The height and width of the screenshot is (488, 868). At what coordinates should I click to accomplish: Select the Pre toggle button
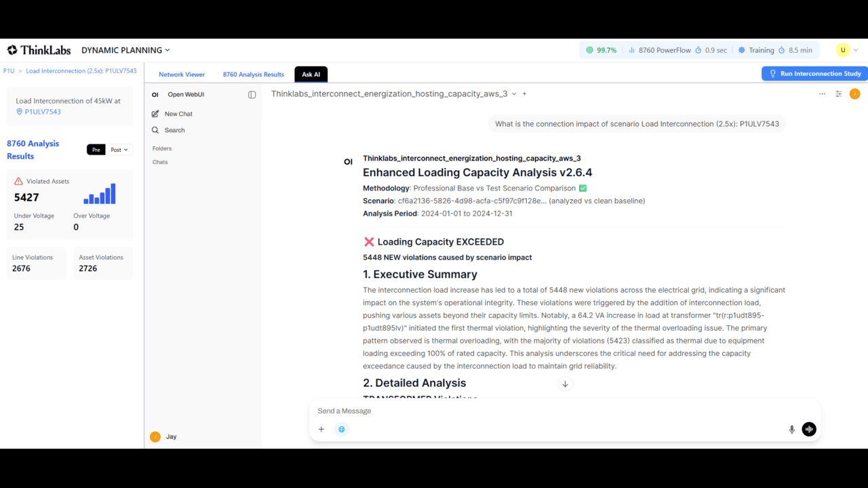pyautogui.click(x=96, y=149)
